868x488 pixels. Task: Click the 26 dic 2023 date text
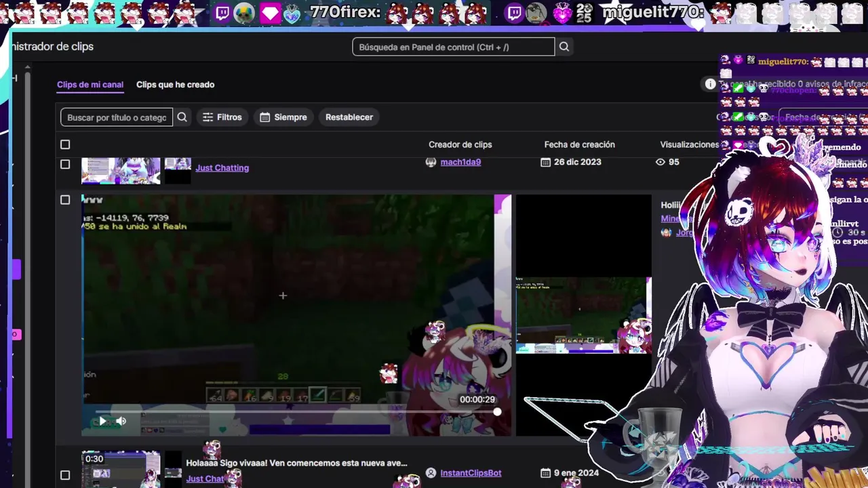click(x=577, y=162)
